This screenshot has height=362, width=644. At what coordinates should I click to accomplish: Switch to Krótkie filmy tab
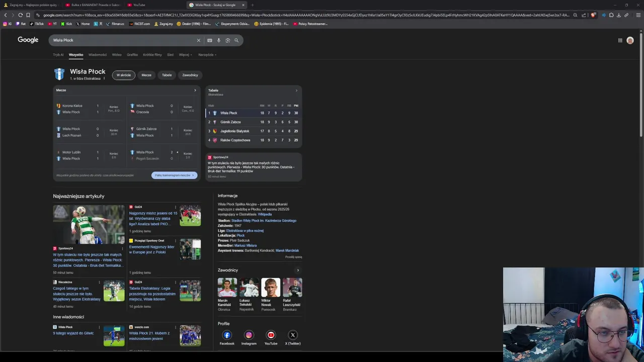[x=152, y=55]
